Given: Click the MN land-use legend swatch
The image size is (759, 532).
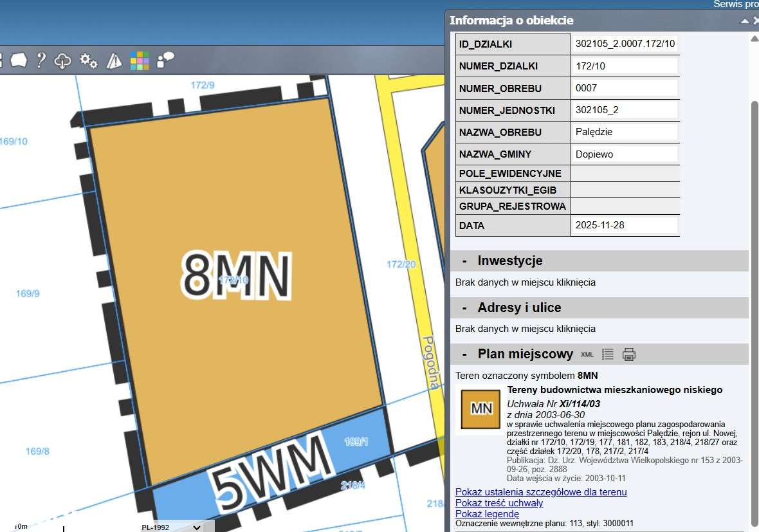Looking at the screenshot, I should [x=480, y=409].
